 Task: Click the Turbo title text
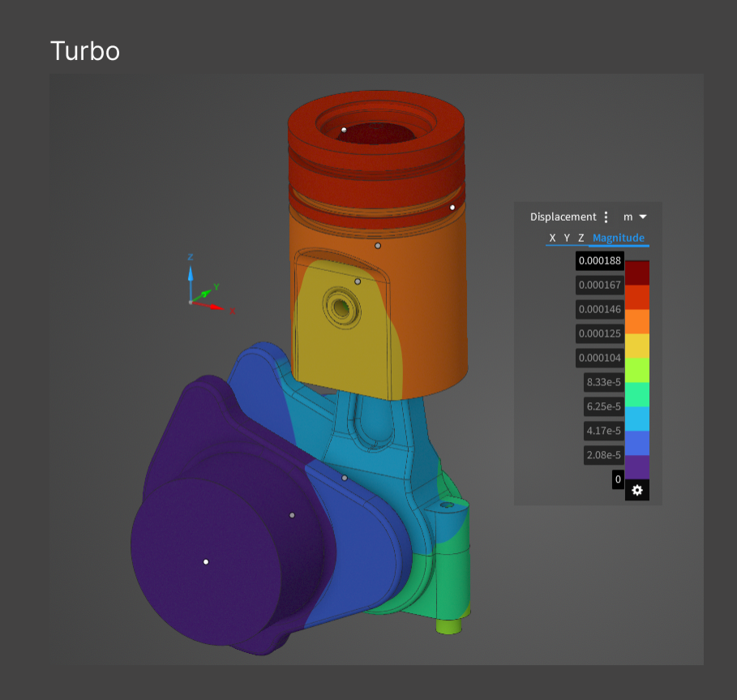[x=85, y=51]
